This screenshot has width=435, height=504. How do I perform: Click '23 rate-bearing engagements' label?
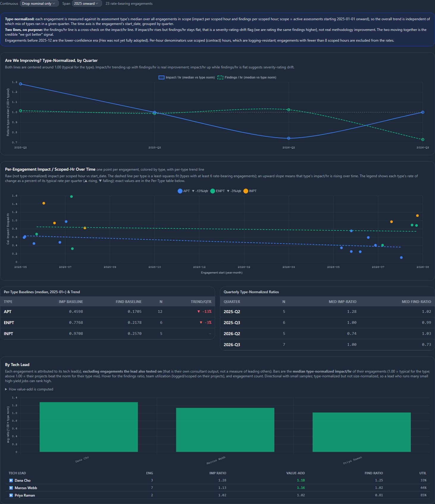[x=129, y=4]
